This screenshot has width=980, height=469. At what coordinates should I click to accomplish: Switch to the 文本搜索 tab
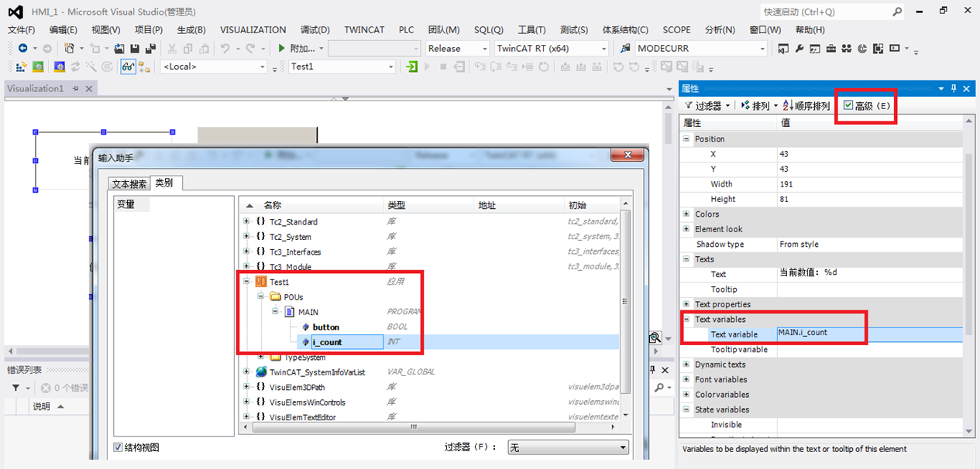pos(129,183)
